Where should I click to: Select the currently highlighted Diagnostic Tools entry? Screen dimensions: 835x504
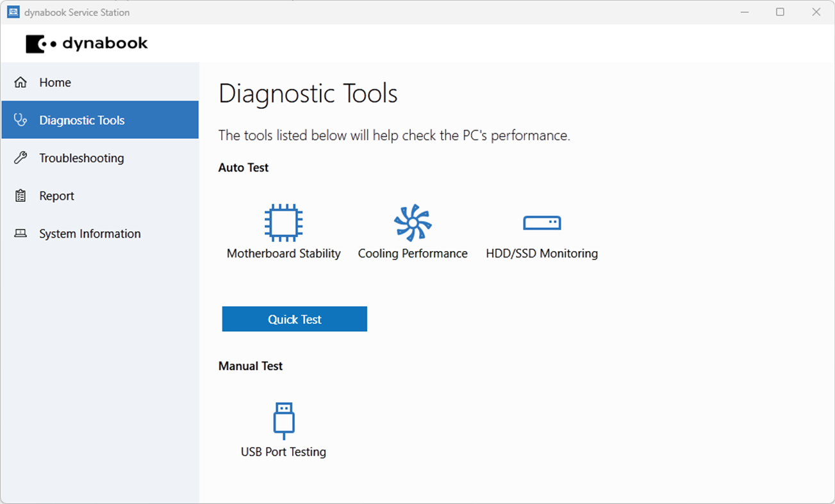[x=82, y=120]
